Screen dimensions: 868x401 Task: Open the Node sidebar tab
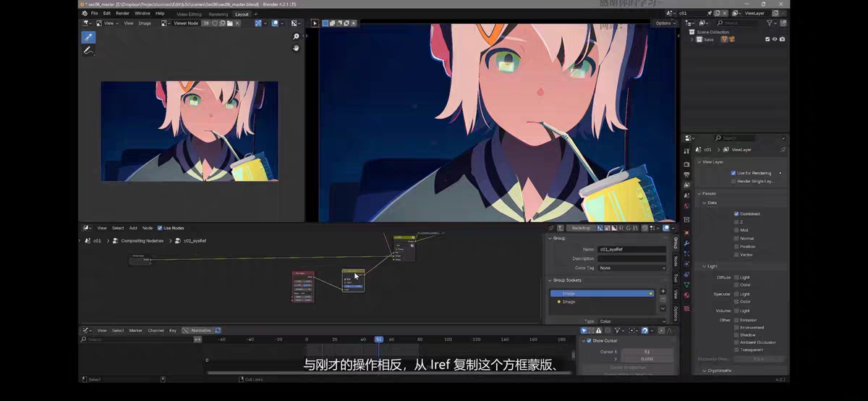(676, 261)
